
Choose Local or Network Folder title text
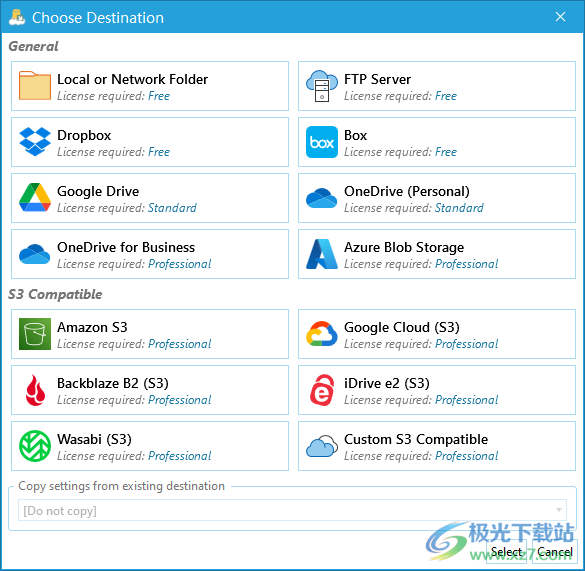[132, 79]
